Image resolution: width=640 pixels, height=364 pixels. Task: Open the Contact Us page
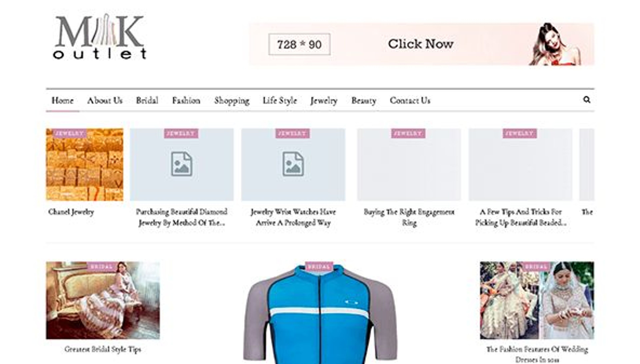(x=410, y=101)
